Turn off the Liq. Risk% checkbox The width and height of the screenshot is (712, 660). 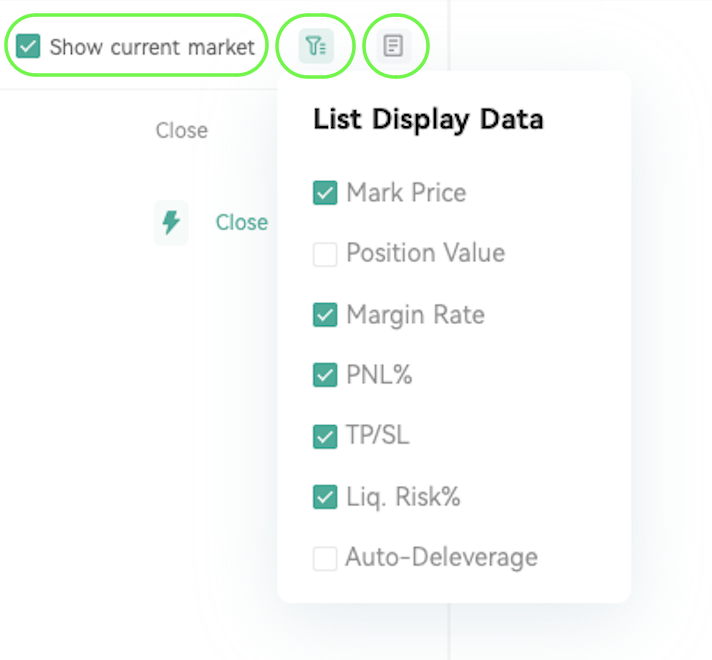point(325,497)
